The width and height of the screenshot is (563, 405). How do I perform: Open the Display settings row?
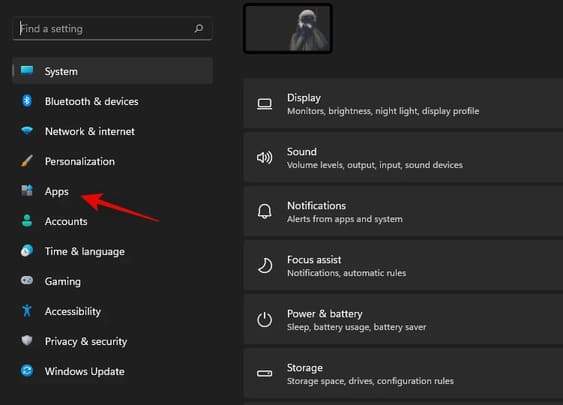[403, 104]
